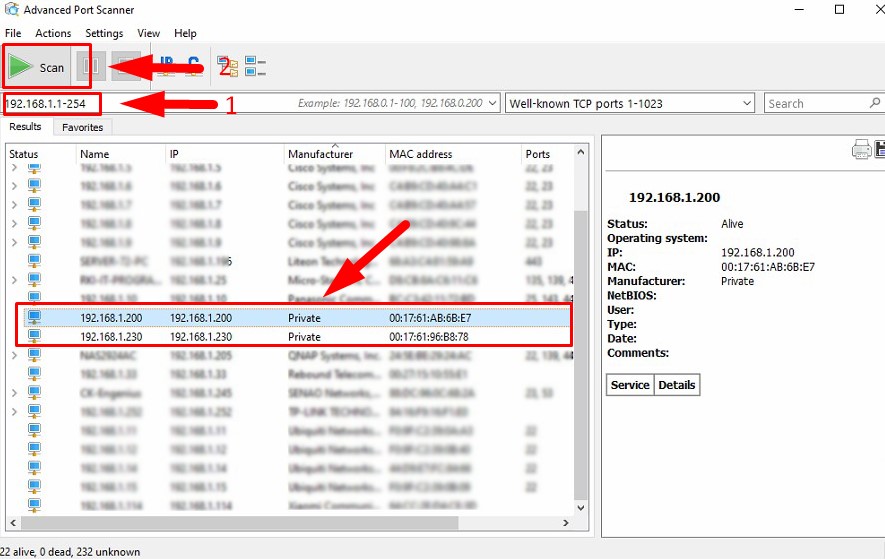
Task: Open the Details tab in details pane
Action: coord(677,385)
